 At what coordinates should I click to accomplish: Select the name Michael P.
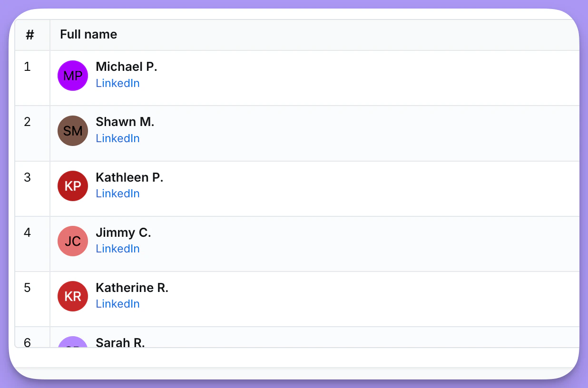coord(126,67)
